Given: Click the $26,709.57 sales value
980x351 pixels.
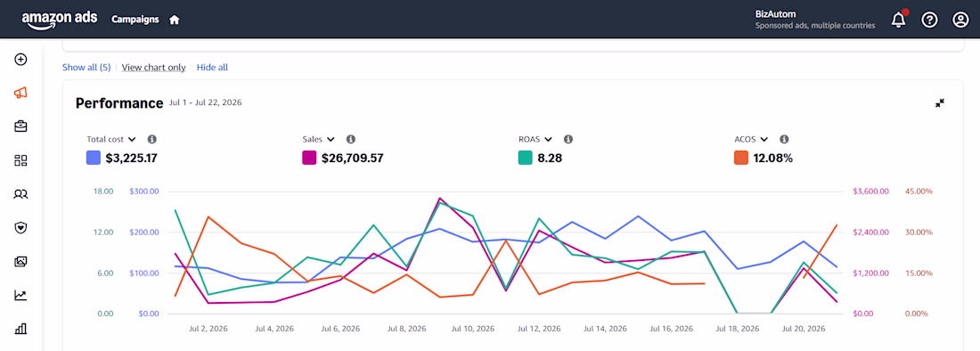Looking at the screenshot, I should point(353,158).
